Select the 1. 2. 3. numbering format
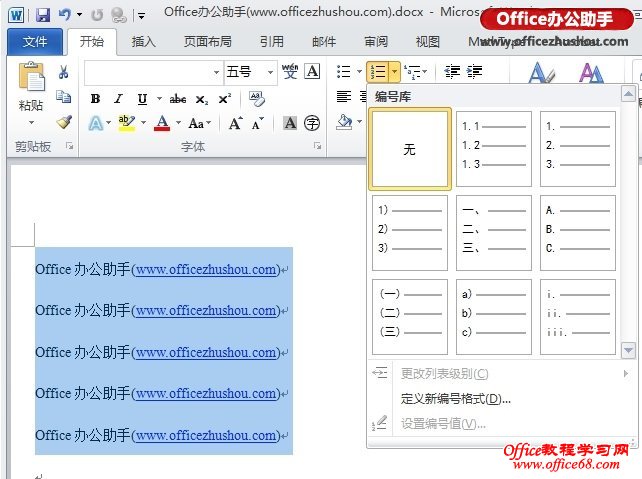Screen dimensions: 642x479 [x=578, y=149]
